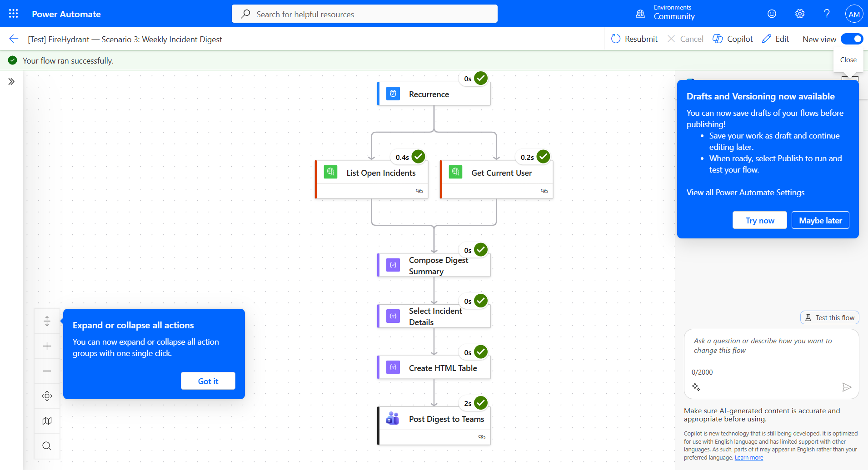Click the Power Automate title
The width and height of the screenshot is (868, 470).
[x=66, y=14]
